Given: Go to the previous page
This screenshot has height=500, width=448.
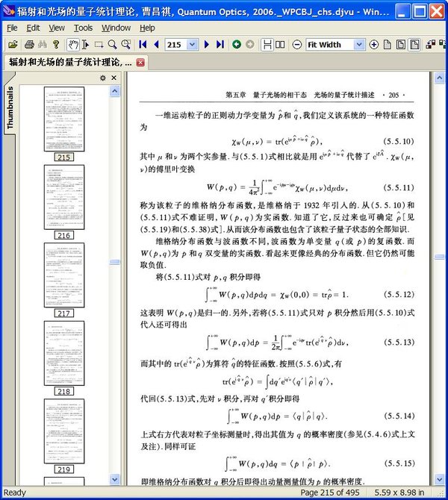Looking at the screenshot, I should [x=156, y=45].
